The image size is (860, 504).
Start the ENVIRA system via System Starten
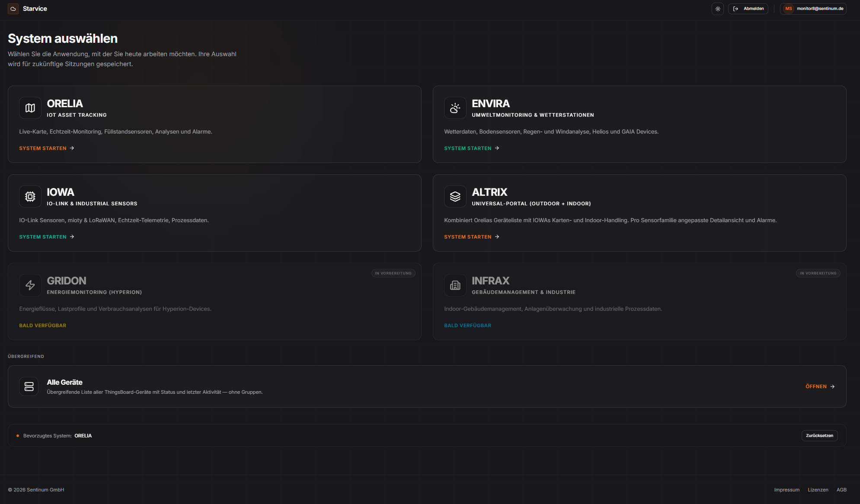(472, 148)
